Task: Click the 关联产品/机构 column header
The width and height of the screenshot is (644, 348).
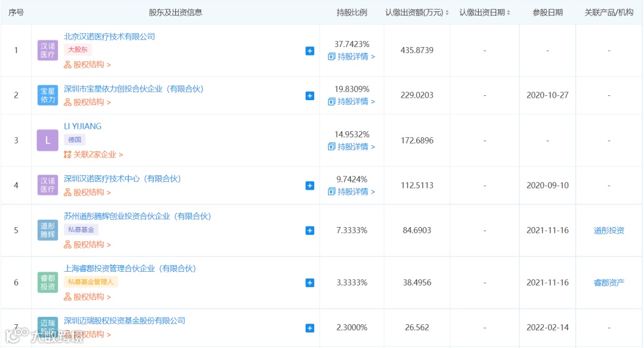Action: [x=609, y=13]
